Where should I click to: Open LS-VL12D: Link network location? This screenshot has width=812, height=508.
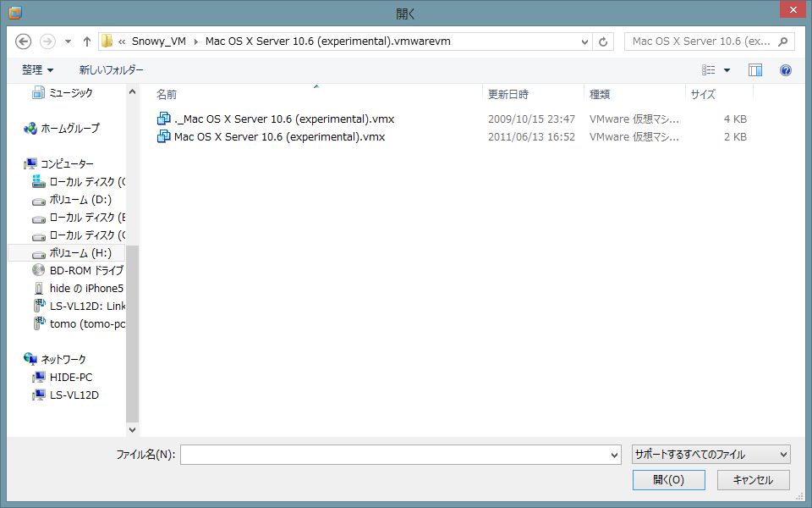87,306
